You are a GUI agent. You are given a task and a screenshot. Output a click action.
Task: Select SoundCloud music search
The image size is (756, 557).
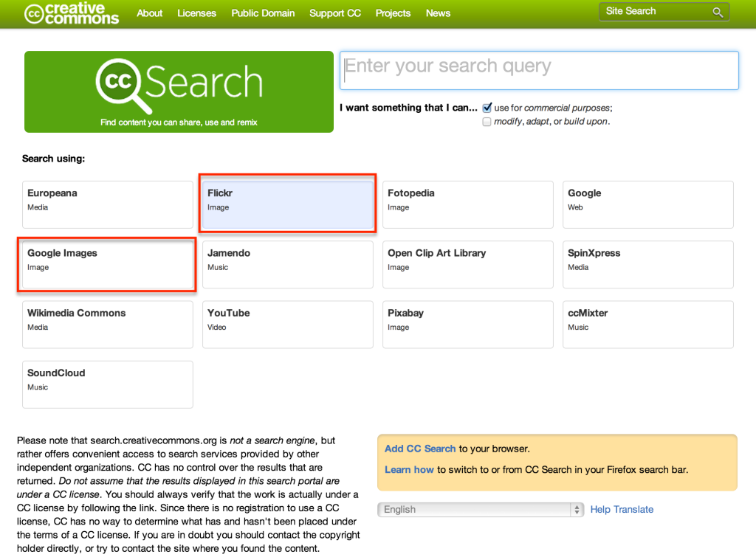pyautogui.click(x=108, y=384)
